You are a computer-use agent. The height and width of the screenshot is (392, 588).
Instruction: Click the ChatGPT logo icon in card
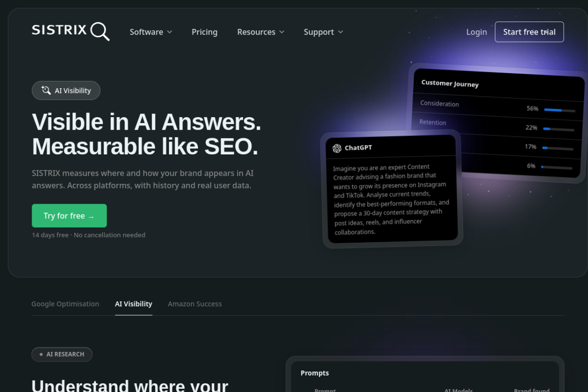pyautogui.click(x=337, y=148)
